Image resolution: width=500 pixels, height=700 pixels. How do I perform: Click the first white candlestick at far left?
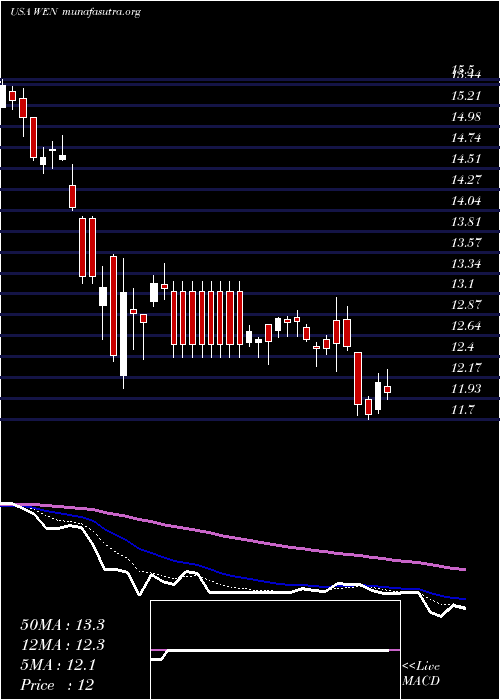(x=3, y=96)
